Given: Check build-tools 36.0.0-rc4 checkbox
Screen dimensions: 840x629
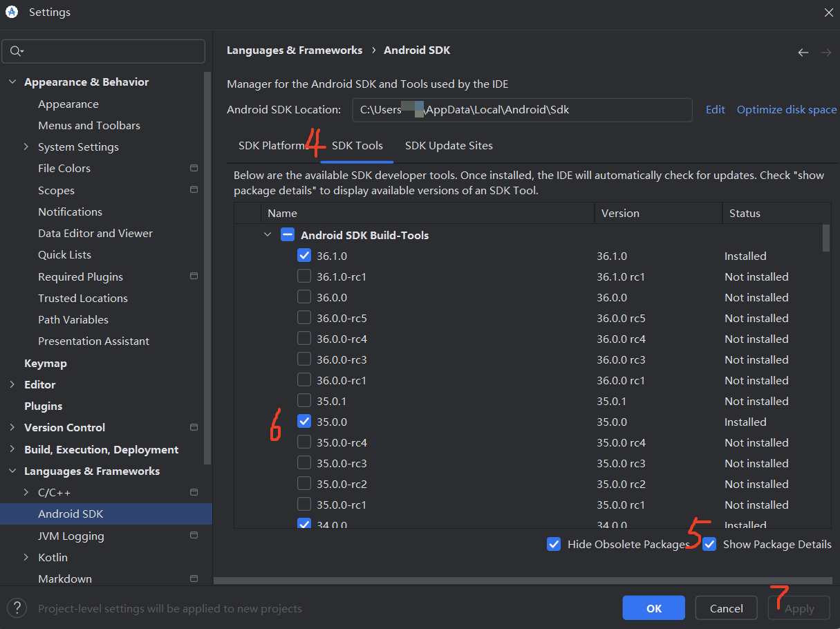Looking at the screenshot, I should 304,339.
